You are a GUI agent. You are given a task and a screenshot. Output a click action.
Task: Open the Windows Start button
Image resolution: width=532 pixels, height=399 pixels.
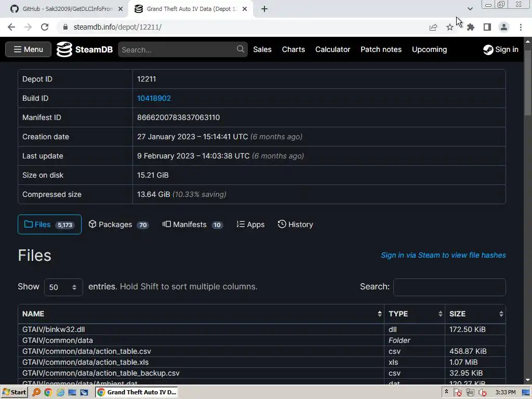tap(14, 392)
